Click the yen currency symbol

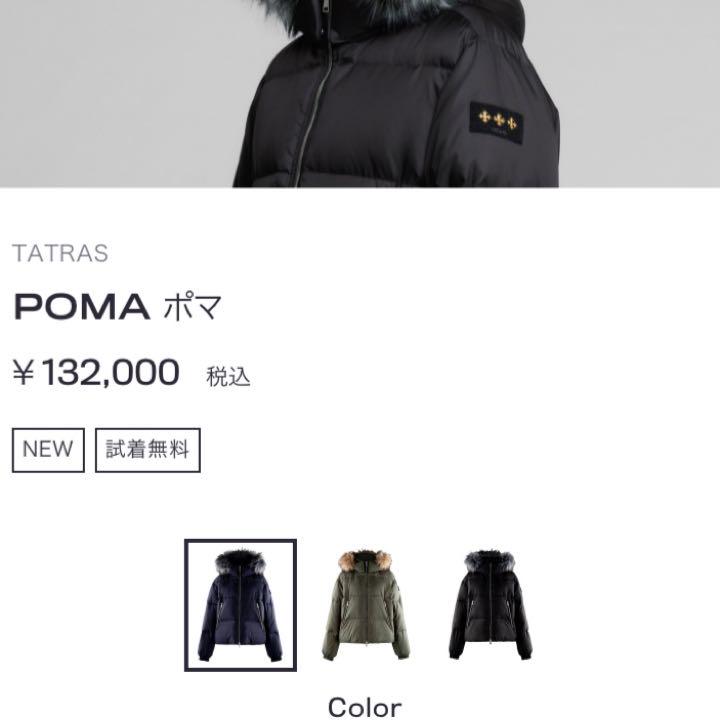23,373
